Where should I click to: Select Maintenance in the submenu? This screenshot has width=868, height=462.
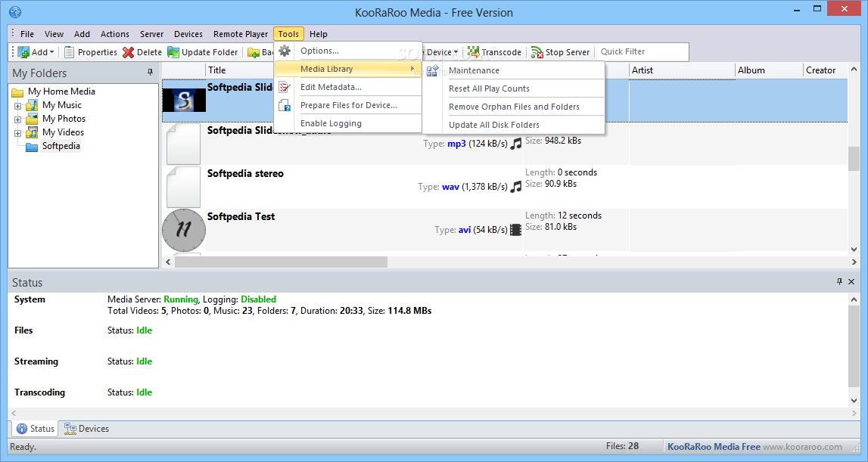pos(514,70)
